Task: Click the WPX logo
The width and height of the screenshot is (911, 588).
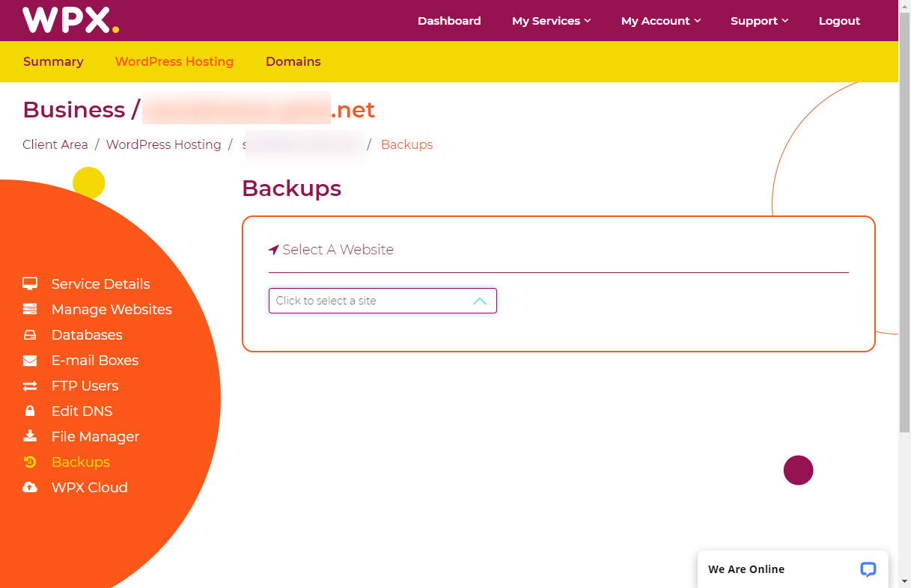Action: (x=70, y=20)
